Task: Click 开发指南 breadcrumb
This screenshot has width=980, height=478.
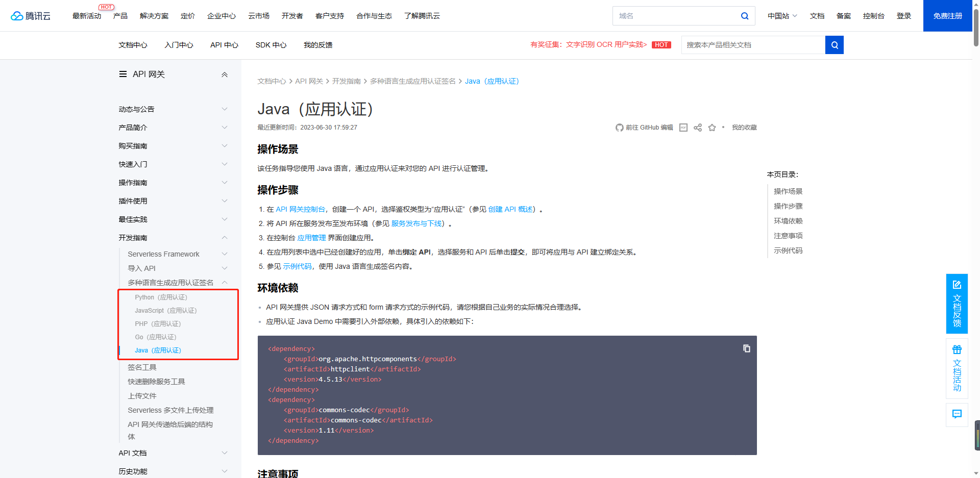Action: 346,81
